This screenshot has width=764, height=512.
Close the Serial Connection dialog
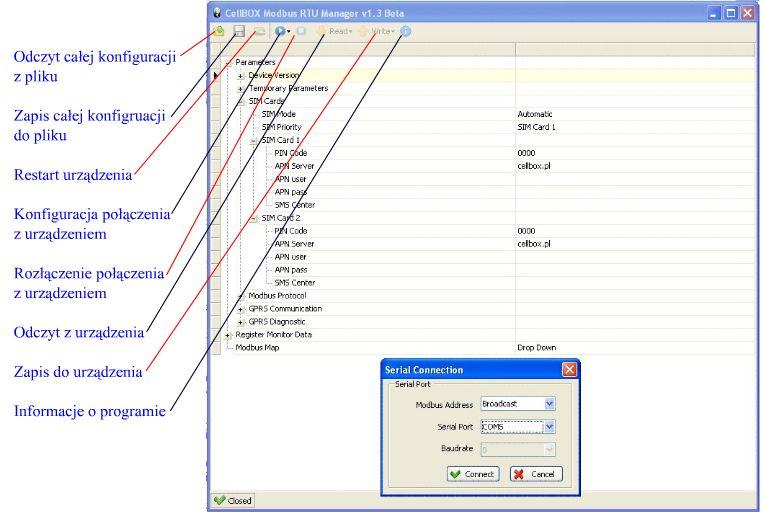569,370
